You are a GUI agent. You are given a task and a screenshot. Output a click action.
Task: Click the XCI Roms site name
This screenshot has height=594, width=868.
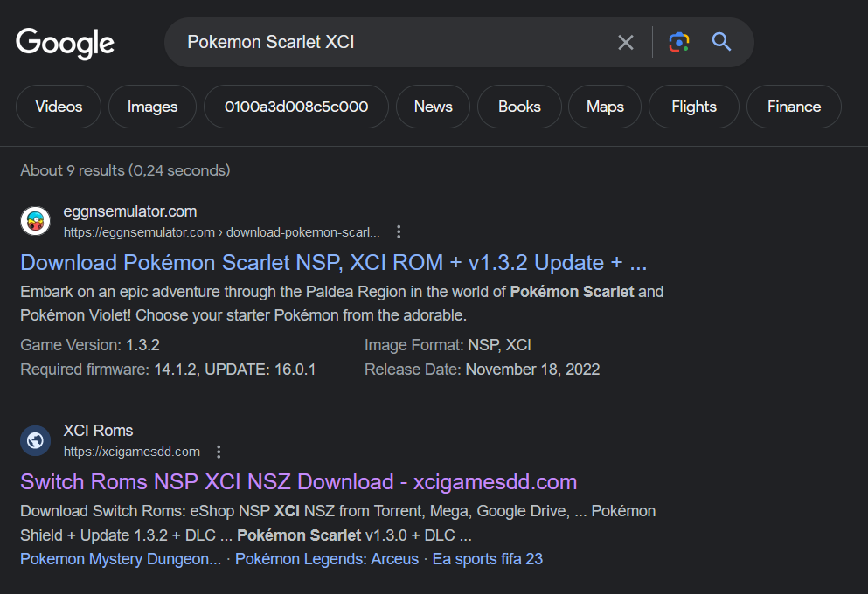click(x=98, y=431)
